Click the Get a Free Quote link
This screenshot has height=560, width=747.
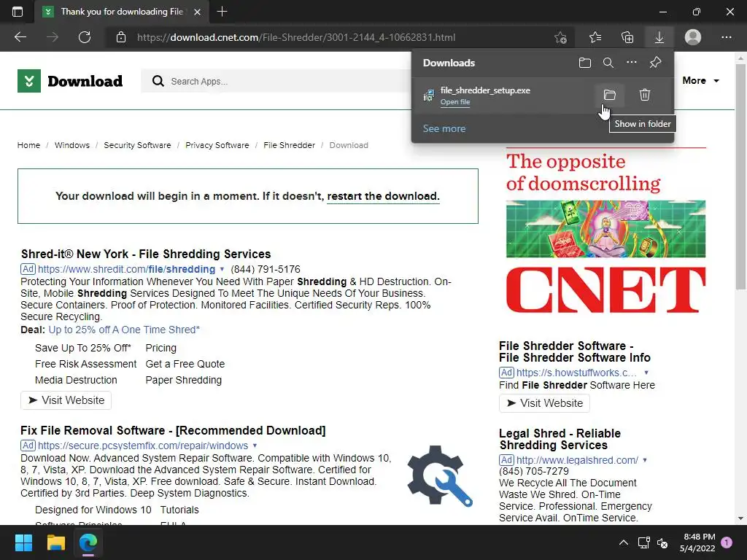[185, 364]
